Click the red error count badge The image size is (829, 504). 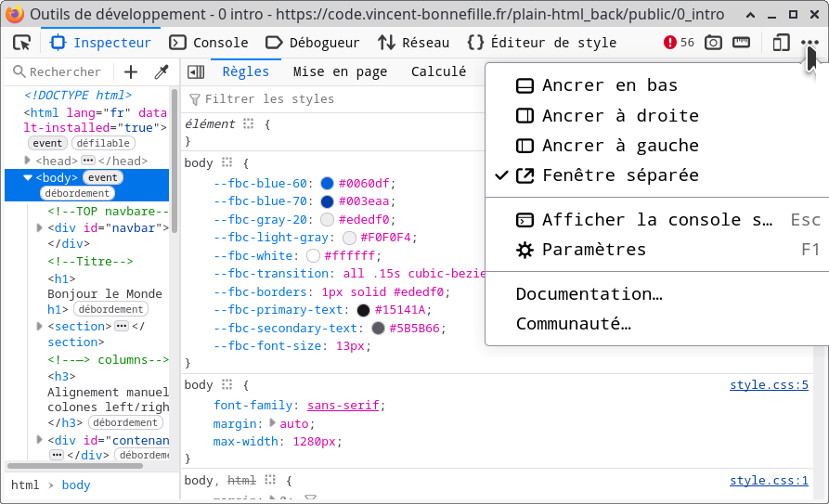coord(679,43)
